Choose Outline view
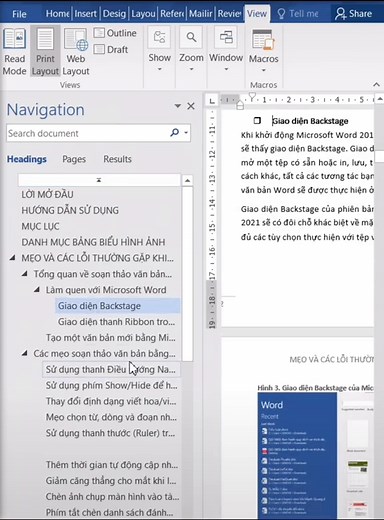This screenshot has width=384, height=520. [x=115, y=33]
